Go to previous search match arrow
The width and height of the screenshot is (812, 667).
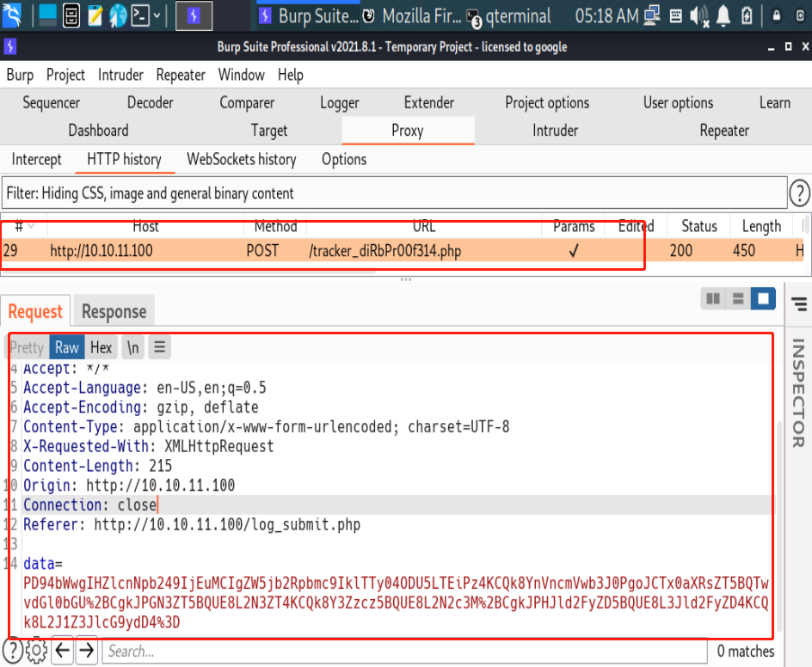click(63, 651)
